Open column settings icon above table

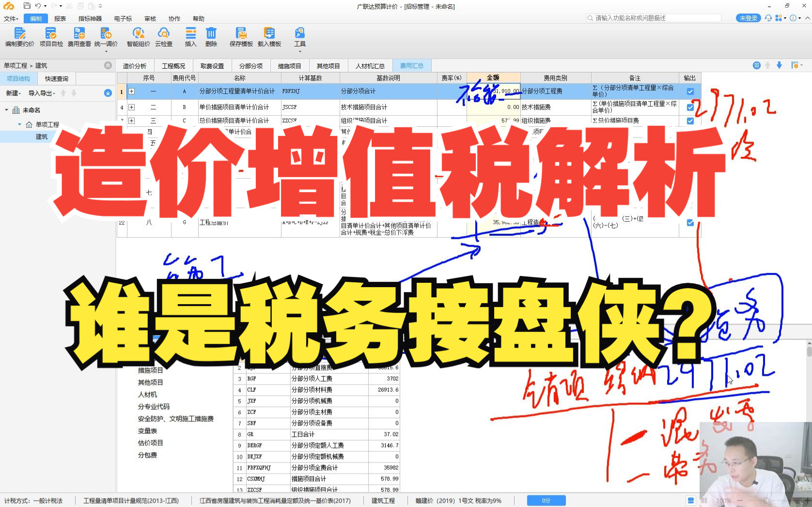[x=795, y=65]
